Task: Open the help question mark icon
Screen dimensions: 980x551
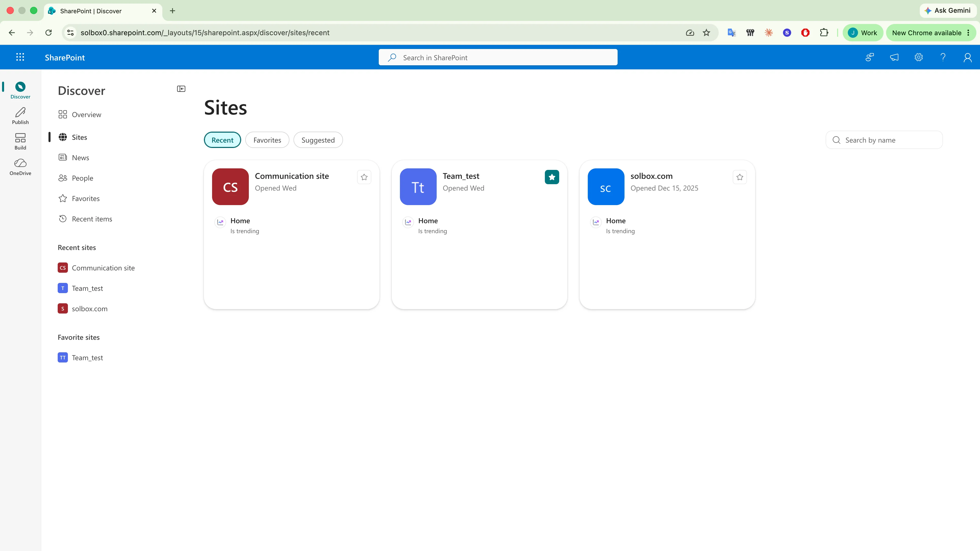Action: [943, 57]
